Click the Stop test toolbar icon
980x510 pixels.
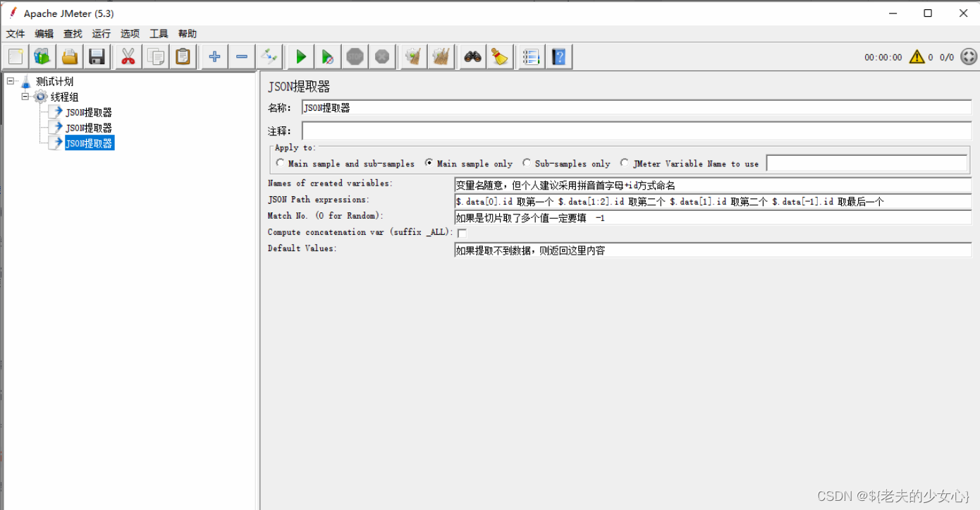[x=355, y=56]
